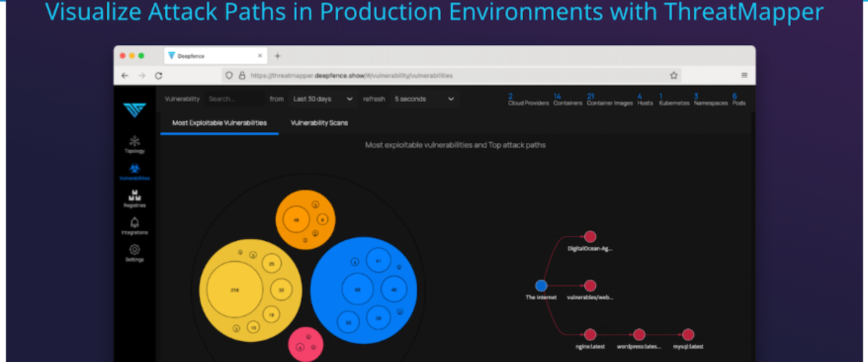Image resolution: width=868 pixels, height=362 pixels.
Task: Select the yellow bubble labeled 218
Action: [235, 290]
